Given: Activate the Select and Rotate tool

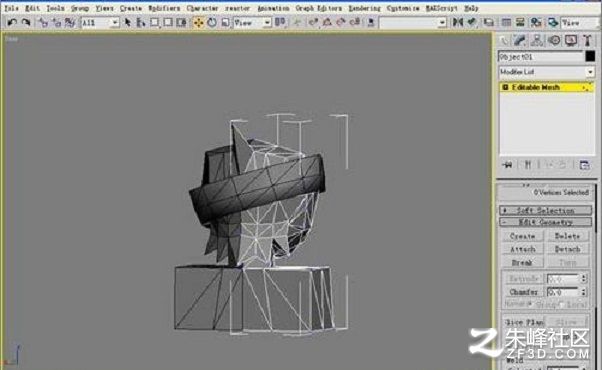Looking at the screenshot, I should (212, 23).
